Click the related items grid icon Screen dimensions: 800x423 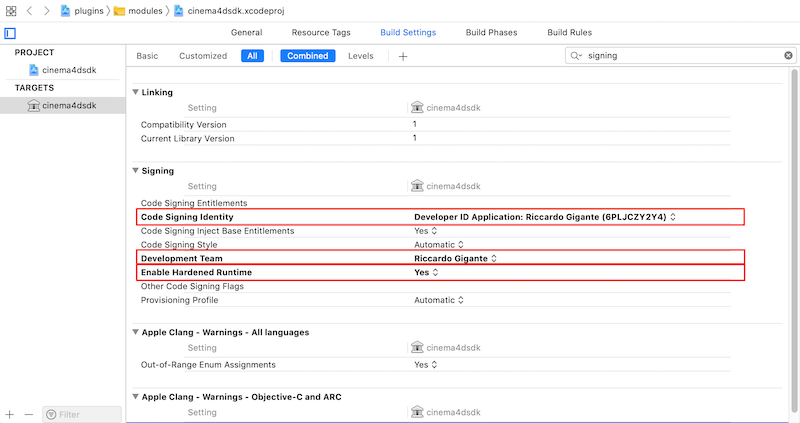coord(11,10)
